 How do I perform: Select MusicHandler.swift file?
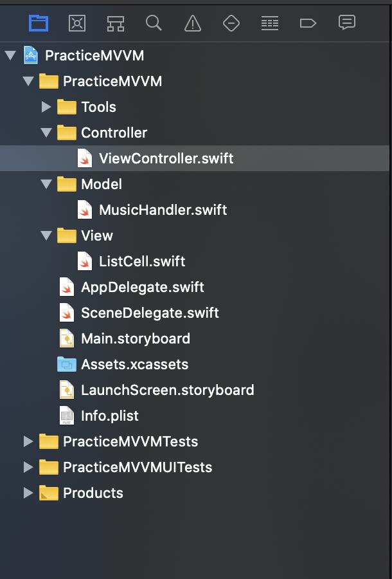click(x=162, y=210)
